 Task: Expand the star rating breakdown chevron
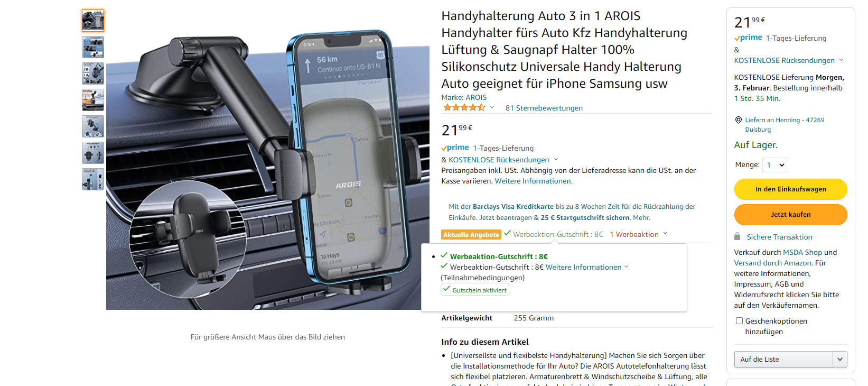[492, 107]
